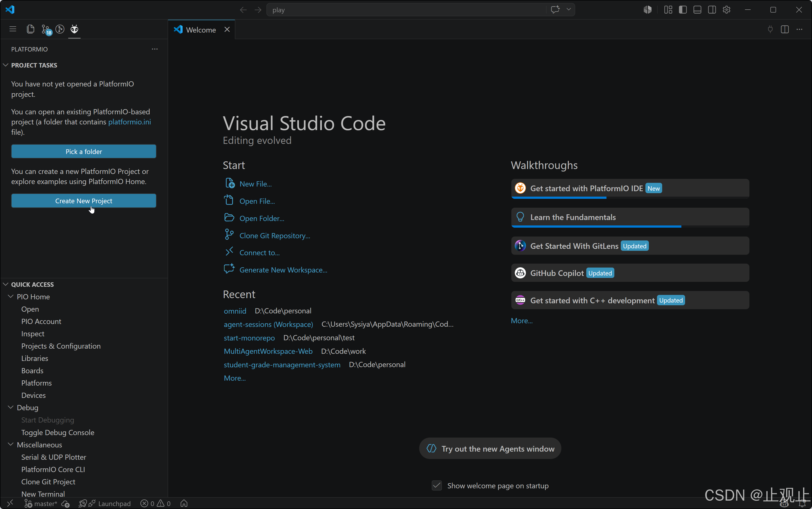
Task: Open the Copilot chat icon in title bar
Action: point(555,9)
